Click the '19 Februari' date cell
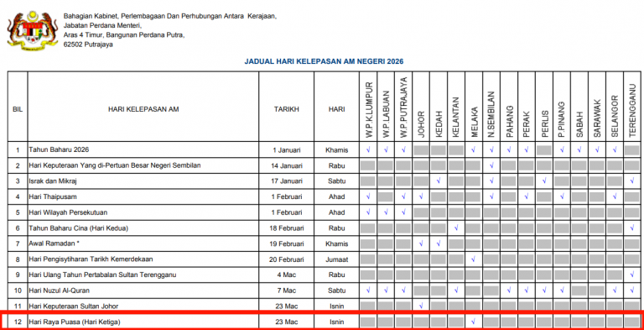Image resolution: width=644 pixels, height=330 pixels. pyautogui.click(x=287, y=244)
